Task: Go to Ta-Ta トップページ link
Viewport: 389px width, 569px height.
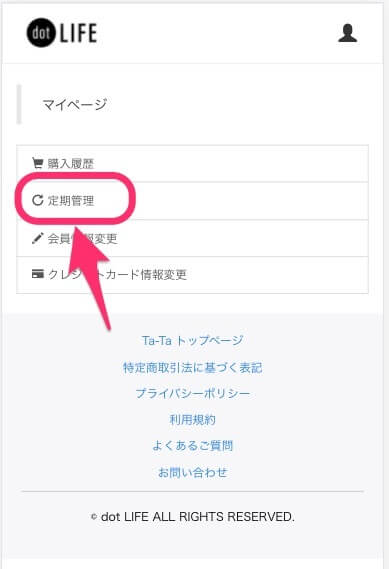Action: tap(192, 340)
